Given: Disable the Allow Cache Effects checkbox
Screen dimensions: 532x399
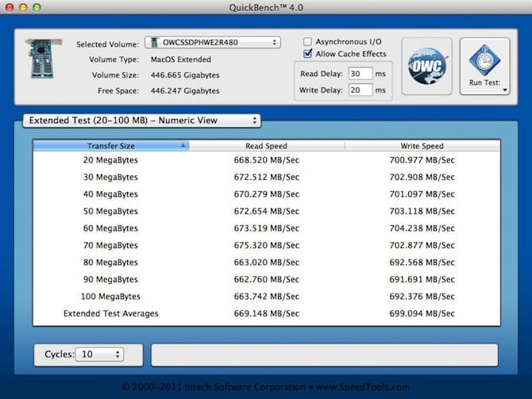Looking at the screenshot, I should (308, 54).
